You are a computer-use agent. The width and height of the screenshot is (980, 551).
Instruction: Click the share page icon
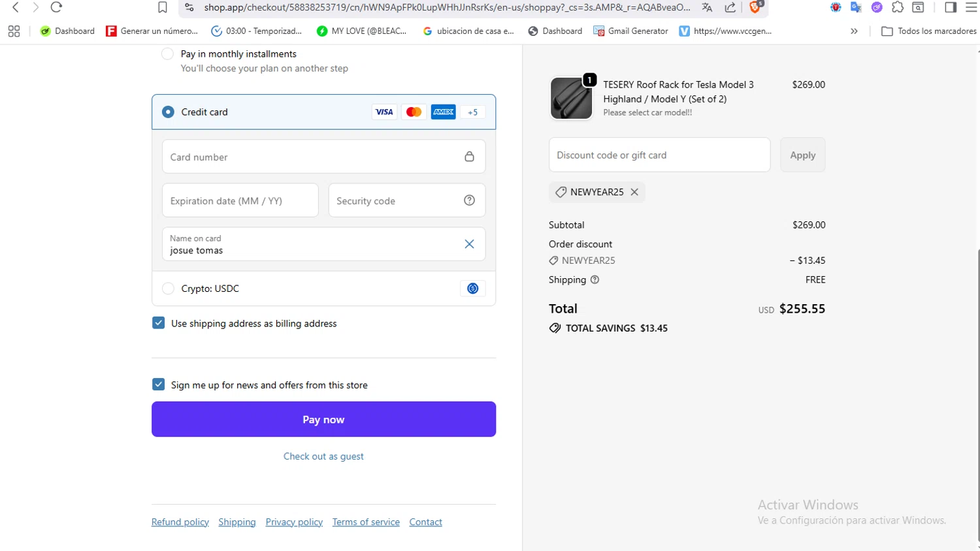pos(730,8)
